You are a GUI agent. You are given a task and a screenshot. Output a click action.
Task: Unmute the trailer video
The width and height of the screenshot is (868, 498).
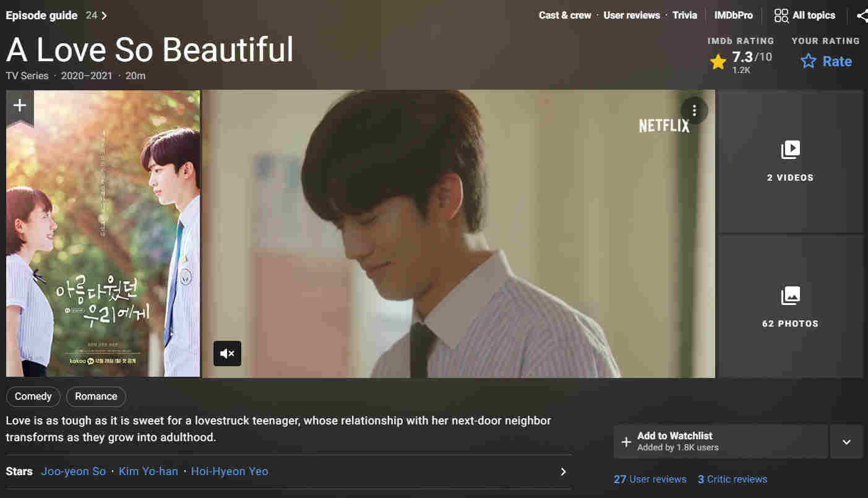227,354
